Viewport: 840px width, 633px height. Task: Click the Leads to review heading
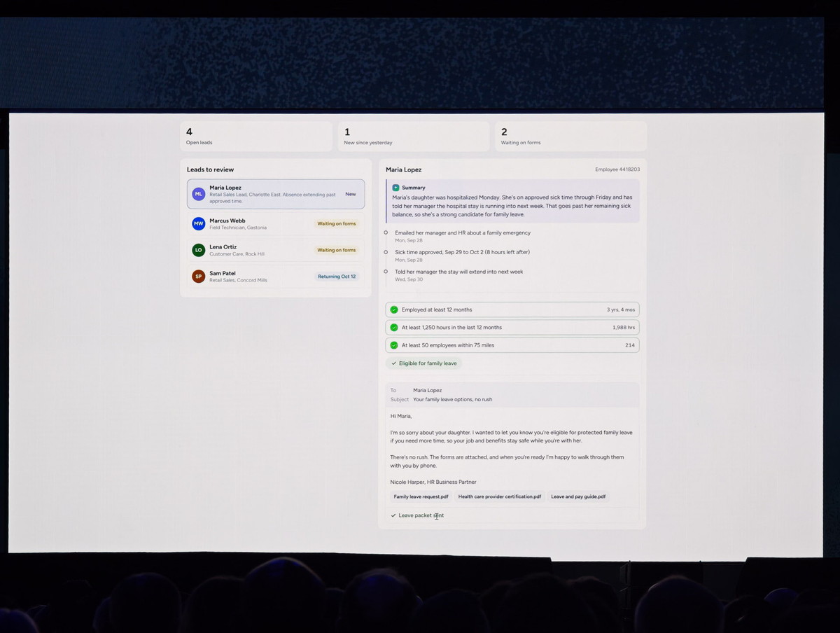pos(211,169)
